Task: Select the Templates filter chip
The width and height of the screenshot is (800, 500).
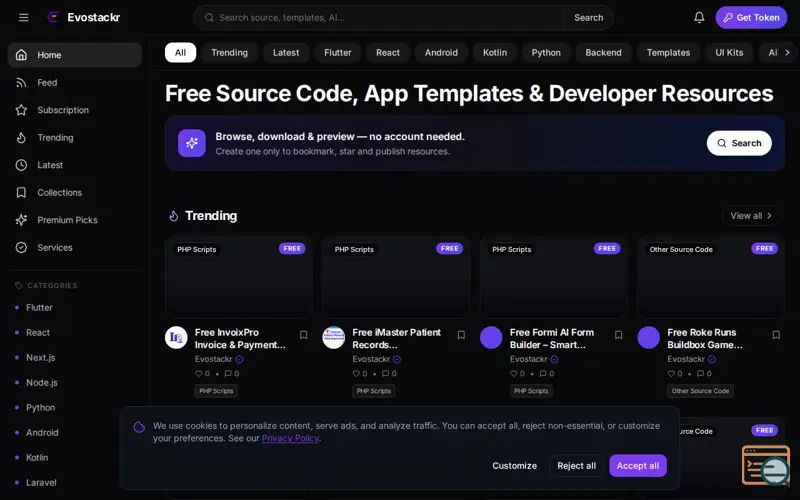Action: [x=668, y=53]
